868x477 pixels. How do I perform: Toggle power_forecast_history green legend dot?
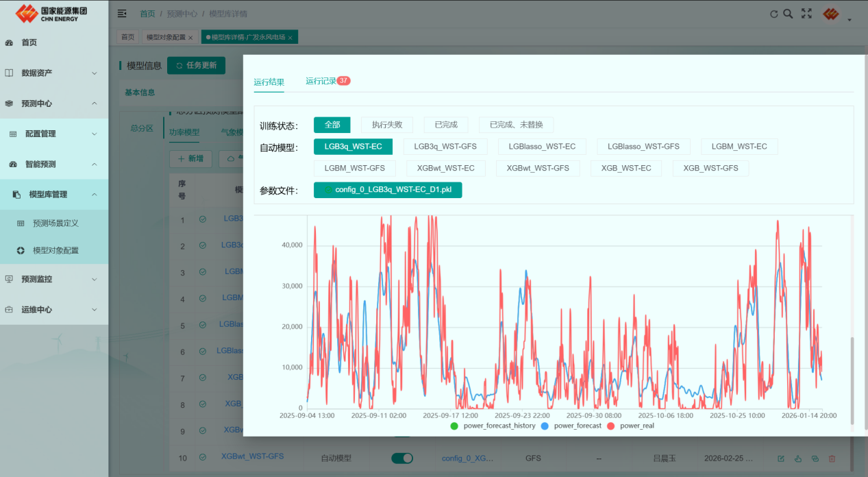click(454, 426)
